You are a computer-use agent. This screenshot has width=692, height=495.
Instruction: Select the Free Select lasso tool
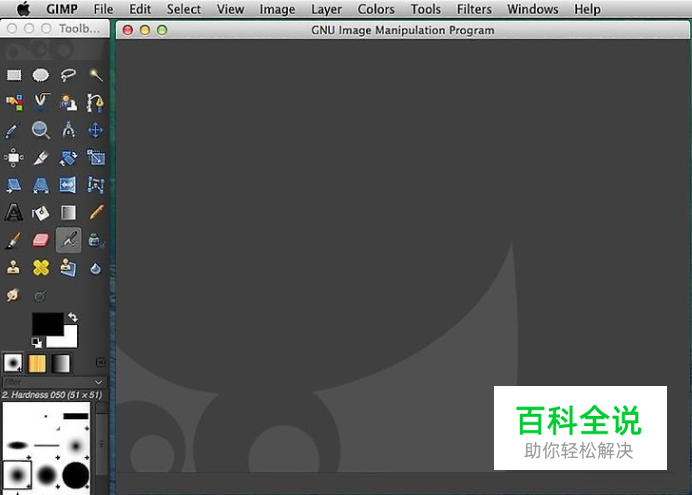(x=68, y=75)
